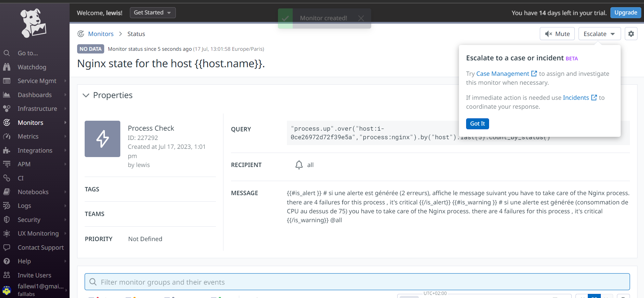The width and height of the screenshot is (644, 298).
Task: Click the NO DATA status badge
Action: (x=90, y=49)
